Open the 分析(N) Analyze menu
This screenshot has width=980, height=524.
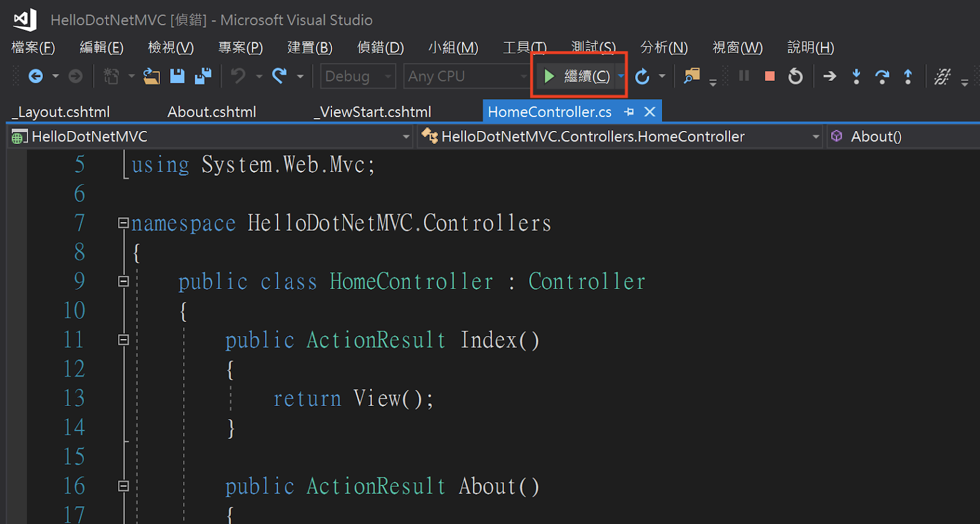click(x=664, y=47)
